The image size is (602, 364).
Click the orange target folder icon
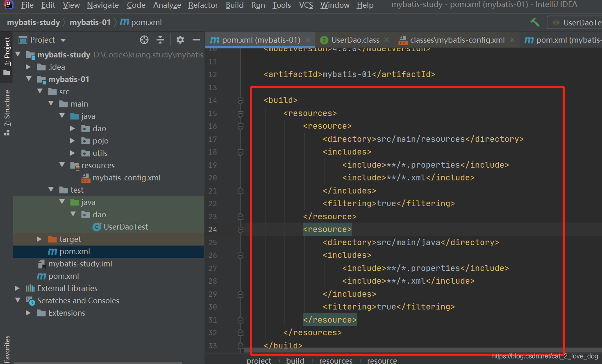point(52,239)
